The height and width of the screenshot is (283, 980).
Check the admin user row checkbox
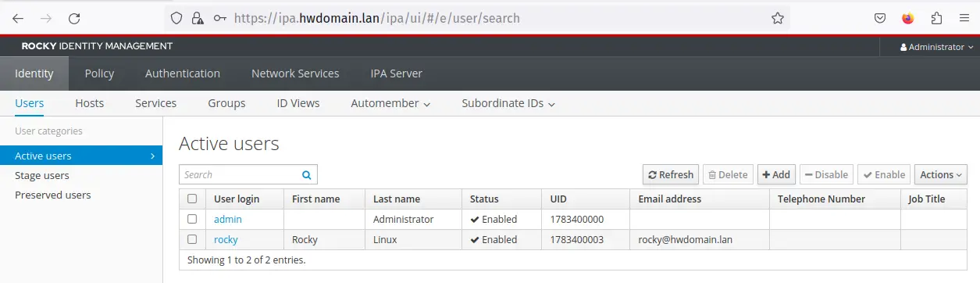[x=192, y=219]
